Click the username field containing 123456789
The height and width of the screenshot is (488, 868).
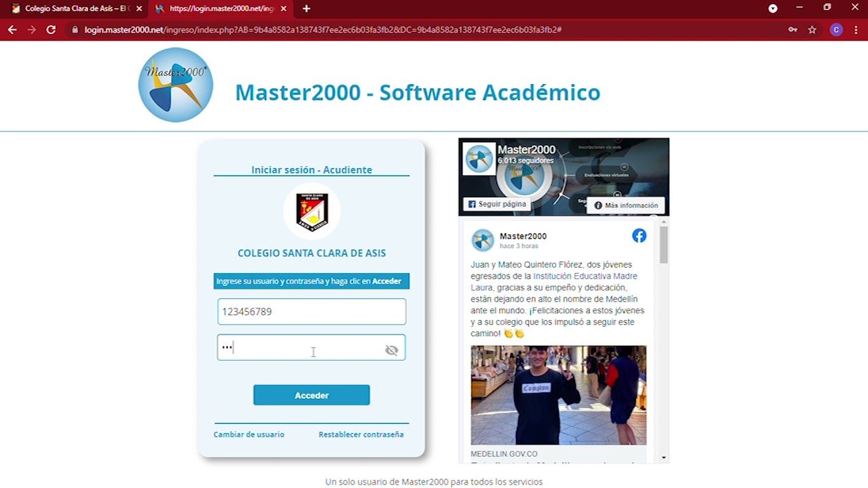pos(312,312)
